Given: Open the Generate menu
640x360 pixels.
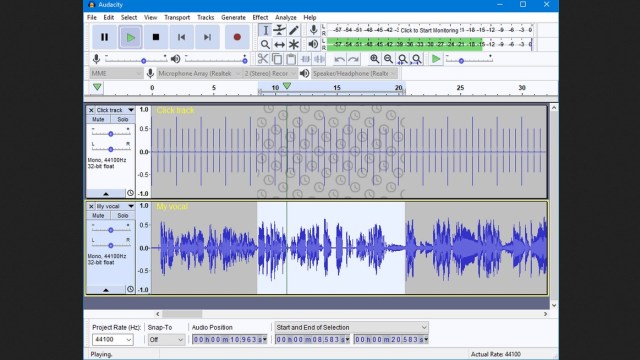Looking at the screenshot, I should [x=233, y=18].
